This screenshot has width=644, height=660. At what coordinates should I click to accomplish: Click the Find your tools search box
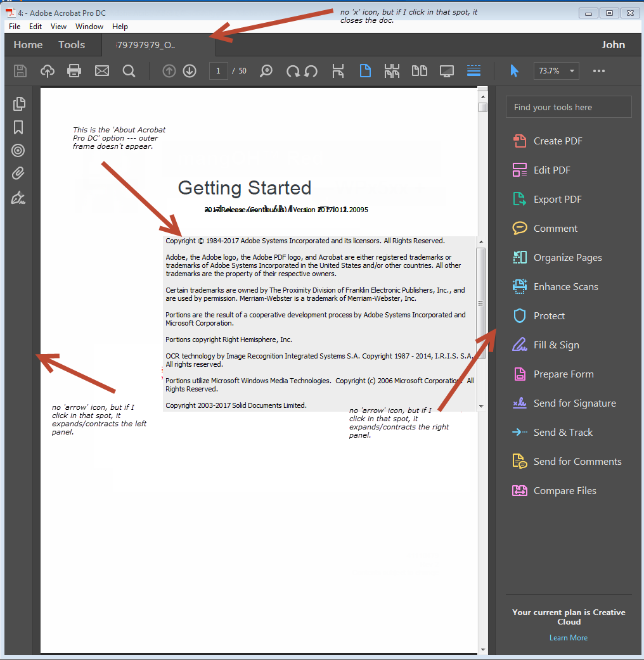569,107
